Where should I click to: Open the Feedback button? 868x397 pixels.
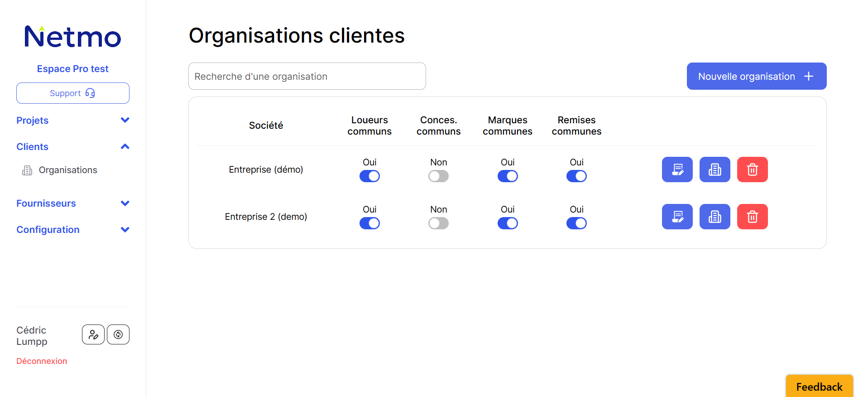tap(819, 387)
